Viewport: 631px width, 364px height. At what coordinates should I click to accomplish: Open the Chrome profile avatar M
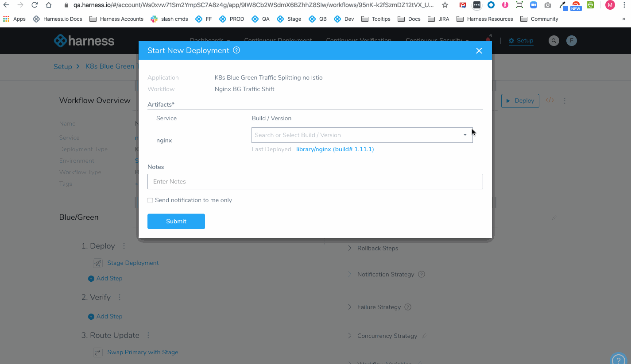(x=610, y=5)
